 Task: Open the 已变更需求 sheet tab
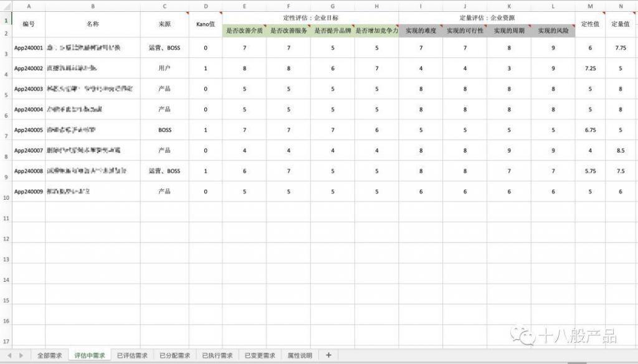(259, 355)
